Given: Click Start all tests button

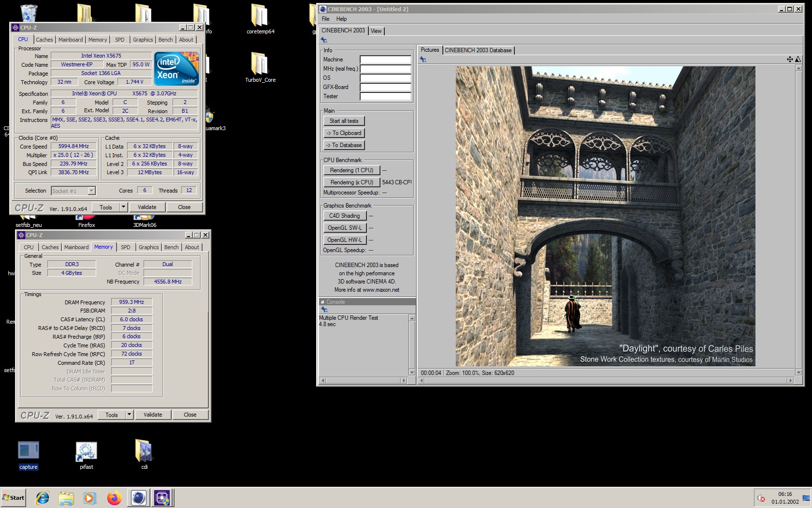Looking at the screenshot, I should coord(344,121).
